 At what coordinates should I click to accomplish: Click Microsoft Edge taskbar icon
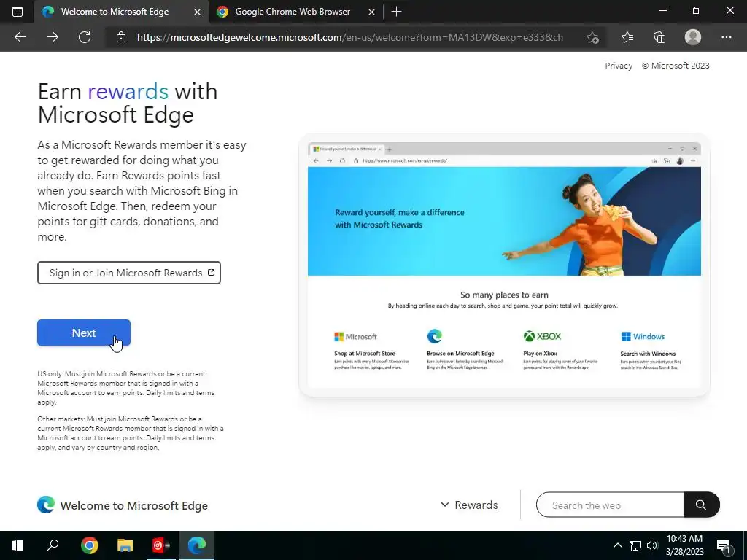coord(197,545)
